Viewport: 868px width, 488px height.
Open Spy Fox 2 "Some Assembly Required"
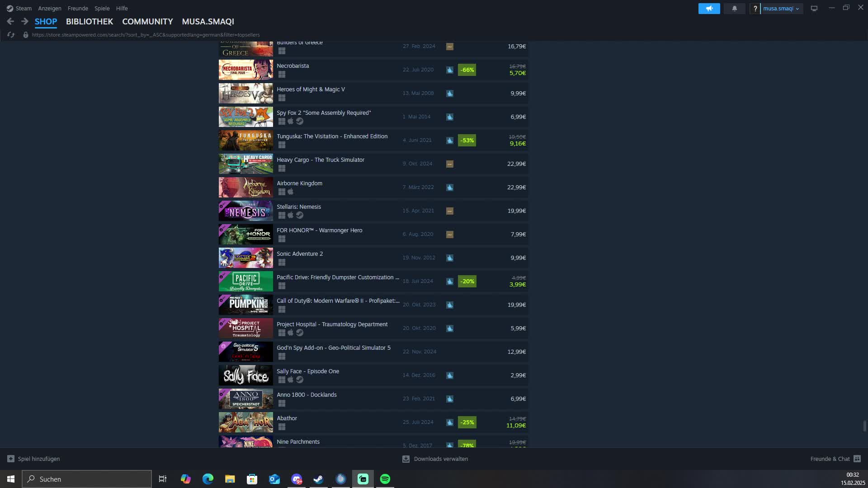(373, 117)
